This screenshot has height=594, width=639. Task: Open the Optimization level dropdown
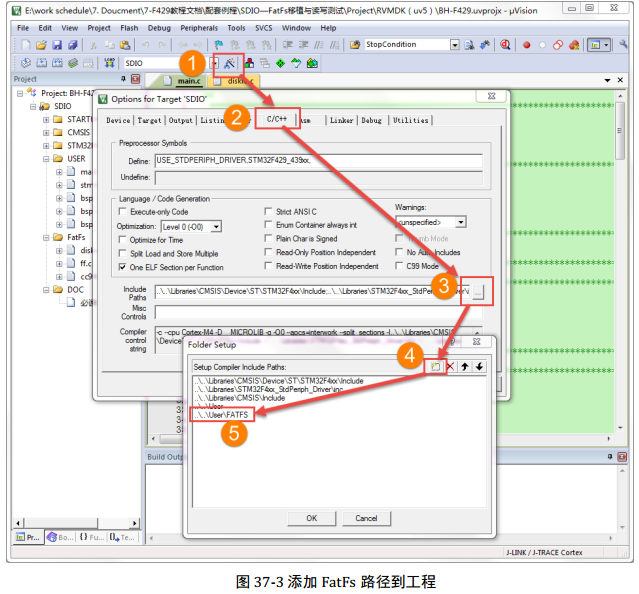(216, 227)
